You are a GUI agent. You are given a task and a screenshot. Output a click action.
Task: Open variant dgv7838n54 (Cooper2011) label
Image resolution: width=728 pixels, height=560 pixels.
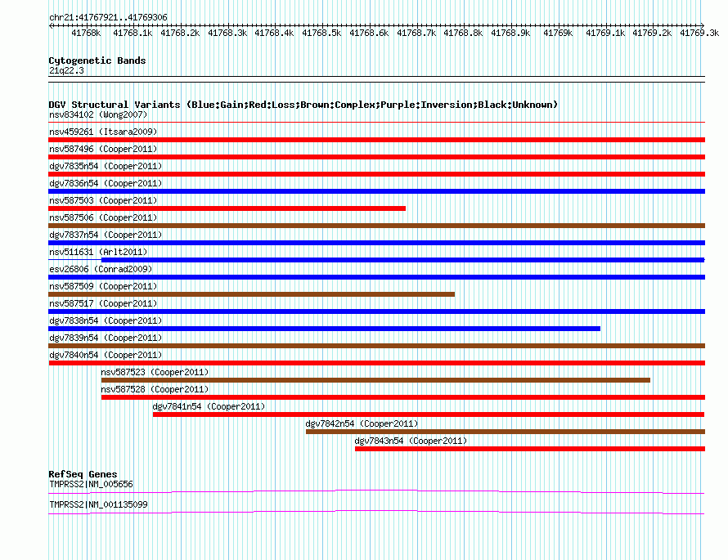click(106, 320)
